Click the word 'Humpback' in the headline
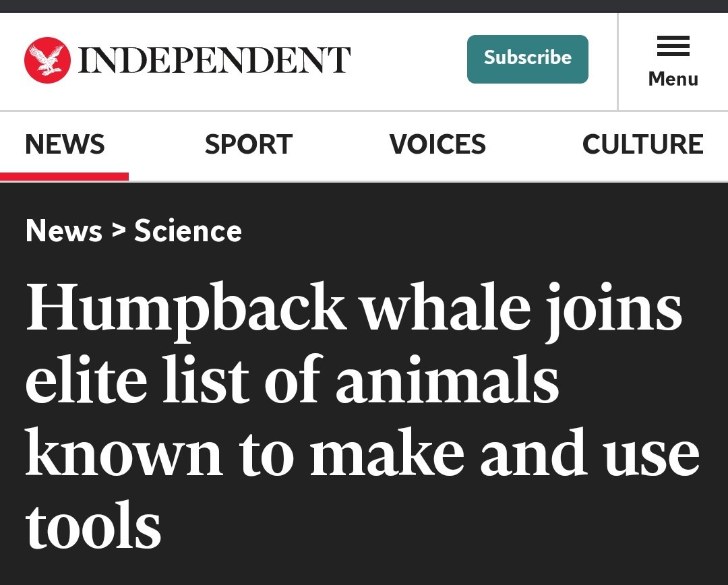The height and width of the screenshot is (585, 728). [x=185, y=309]
